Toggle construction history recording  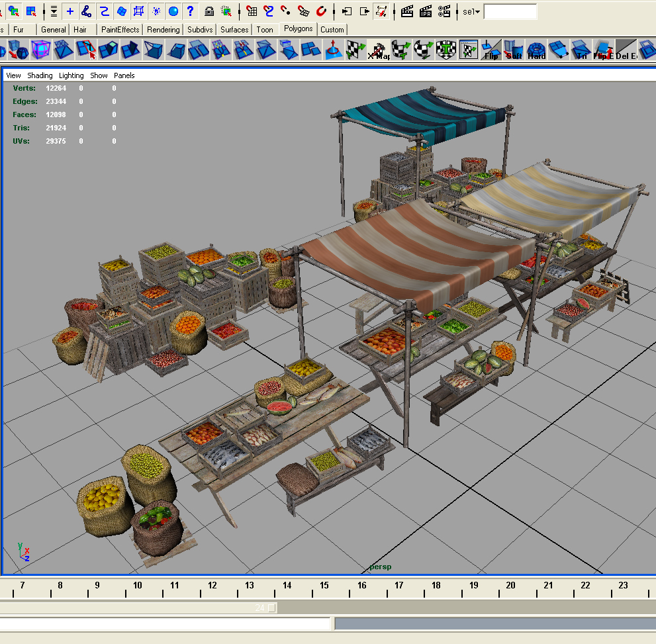(x=381, y=11)
